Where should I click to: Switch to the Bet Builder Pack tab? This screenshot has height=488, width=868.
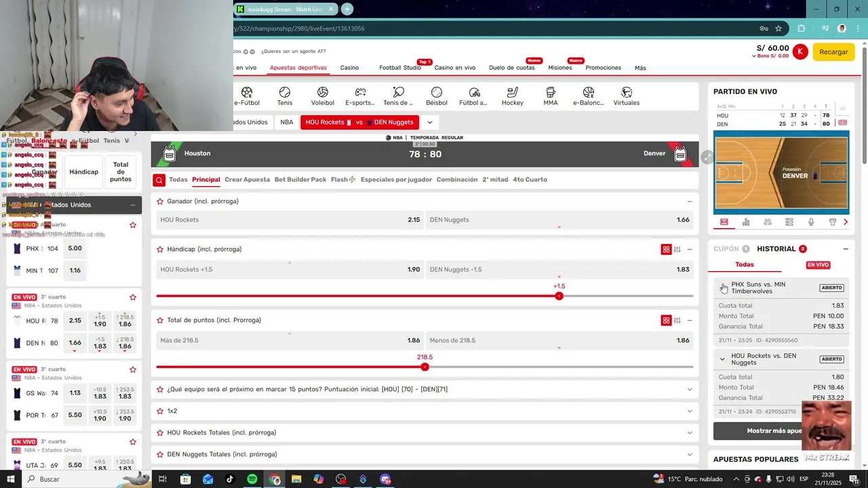[300, 180]
